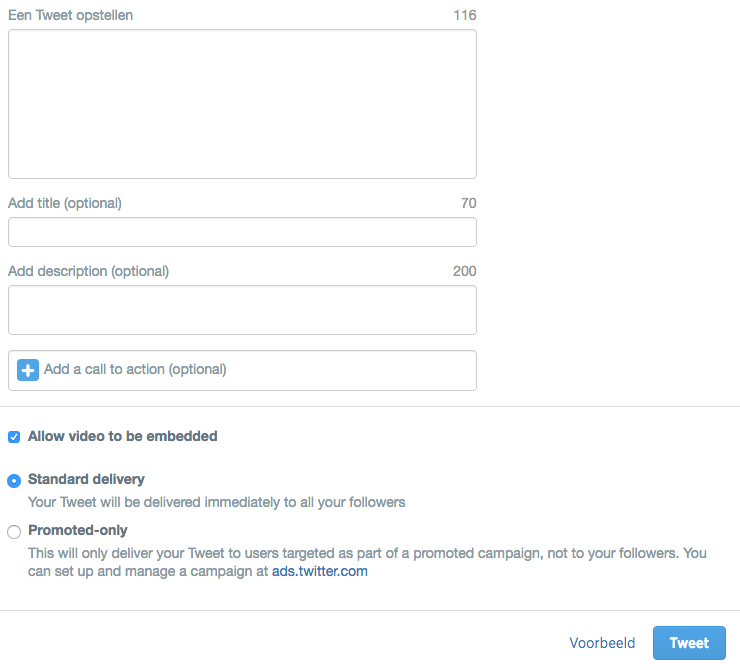
Task: Click the Standard delivery label text
Action: tap(86, 479)
